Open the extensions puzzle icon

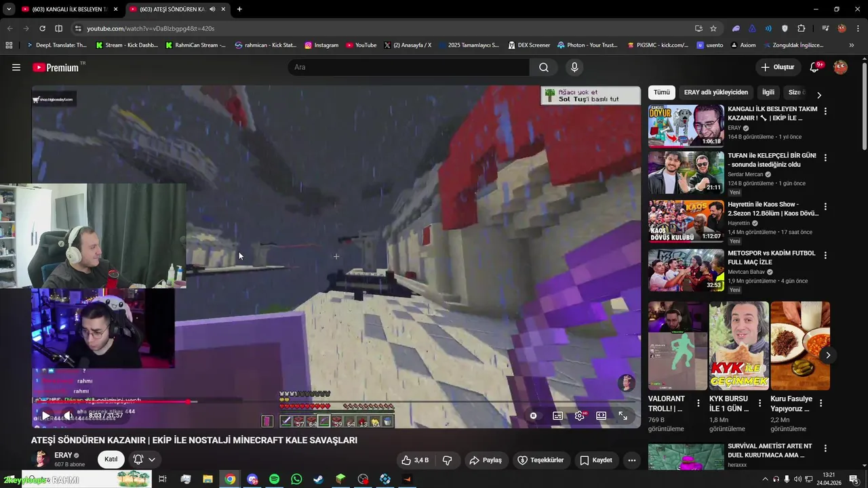tap(802, 28)
